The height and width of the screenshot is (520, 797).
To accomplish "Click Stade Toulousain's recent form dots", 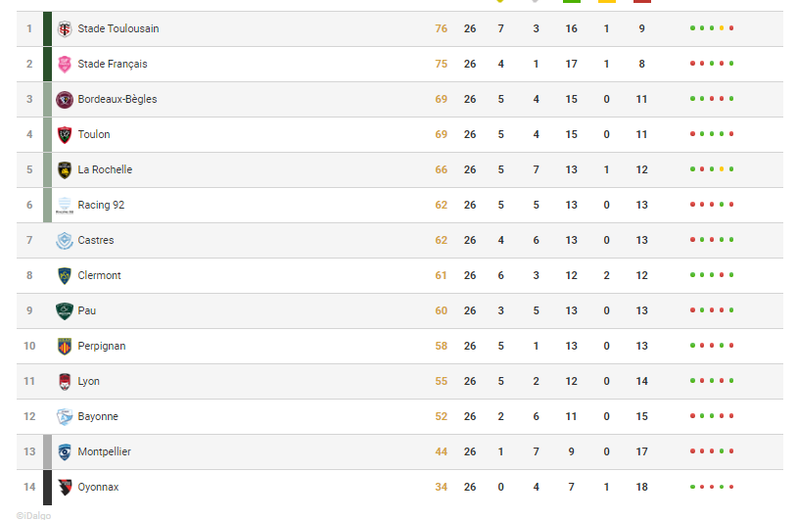I will point(712,29).
